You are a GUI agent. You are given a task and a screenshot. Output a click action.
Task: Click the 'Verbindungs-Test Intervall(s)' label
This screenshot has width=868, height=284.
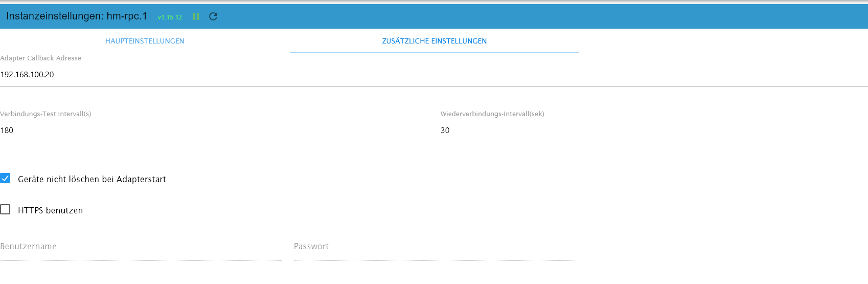coord(45,114)
